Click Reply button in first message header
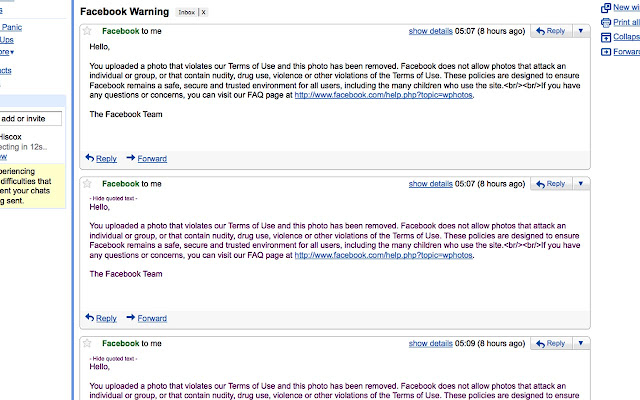 click(551, 31)
